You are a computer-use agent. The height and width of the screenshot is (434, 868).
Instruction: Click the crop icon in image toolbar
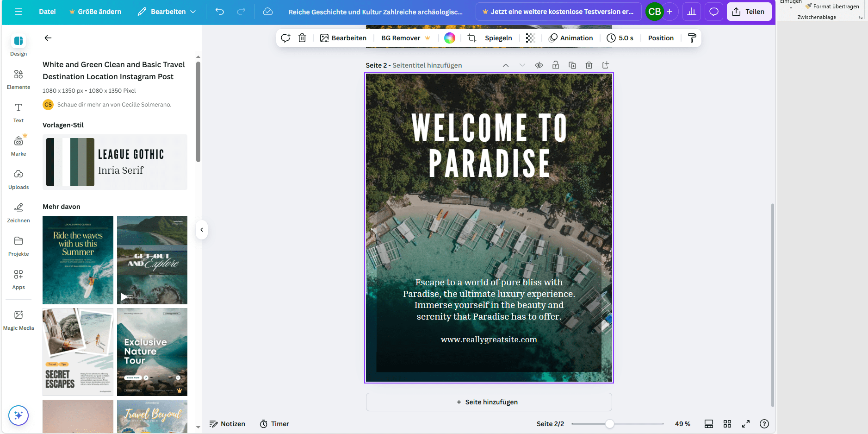471,38
